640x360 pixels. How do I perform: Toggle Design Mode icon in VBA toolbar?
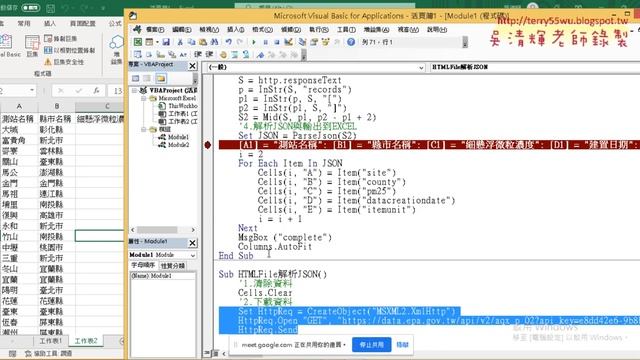click(x=288, y=42)
